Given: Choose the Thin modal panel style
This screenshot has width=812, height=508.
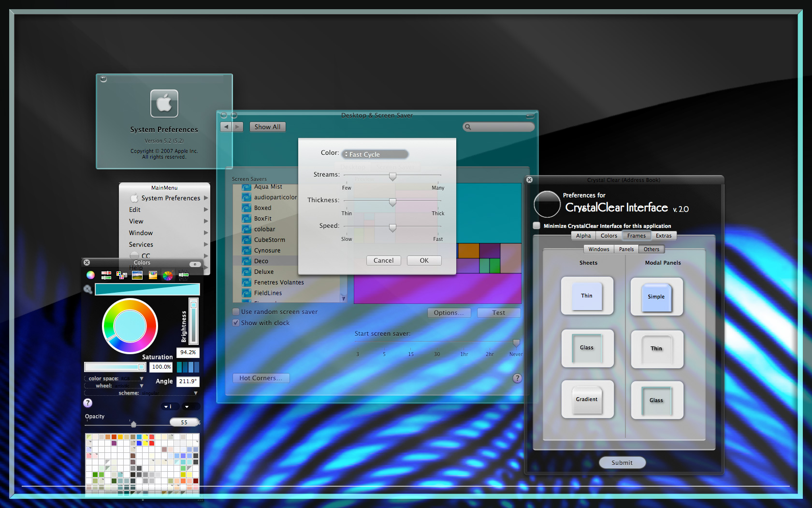Looking at the screenshot, I should 657,349.
